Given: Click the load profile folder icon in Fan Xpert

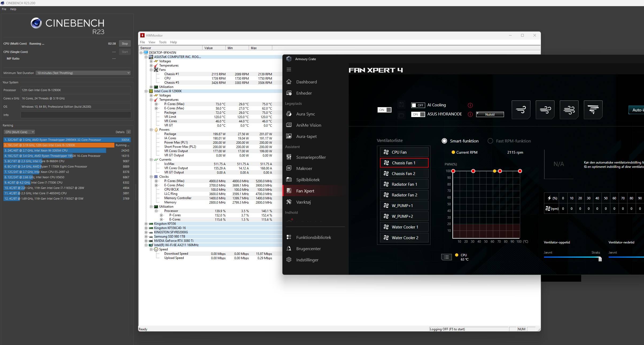Looking at the screenshot, I should (401, 115).
